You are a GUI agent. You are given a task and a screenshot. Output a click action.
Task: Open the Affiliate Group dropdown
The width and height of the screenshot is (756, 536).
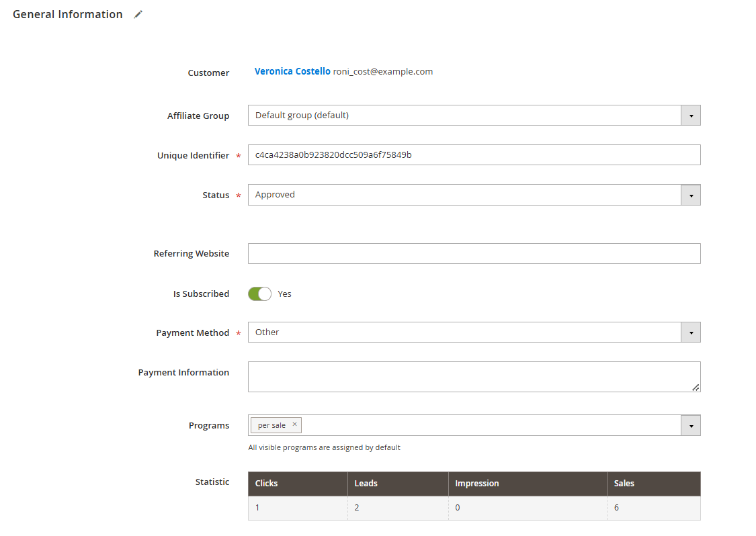point(691,116)
